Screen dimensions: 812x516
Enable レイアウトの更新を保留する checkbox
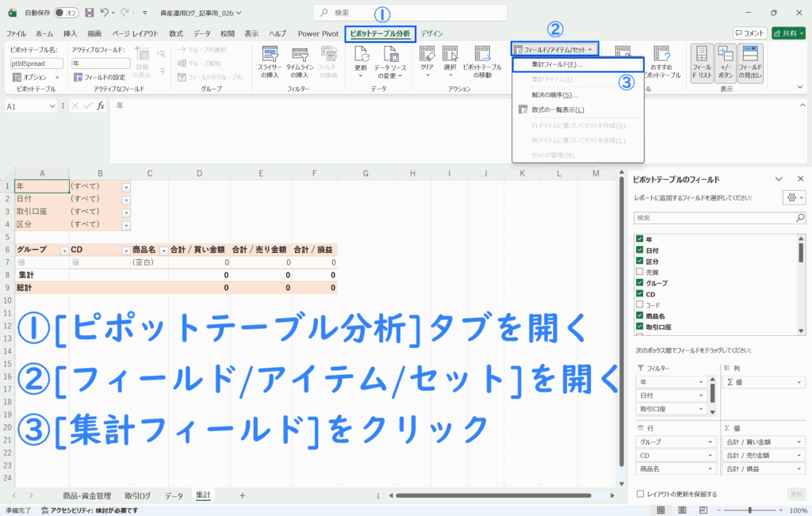point(640,494)
